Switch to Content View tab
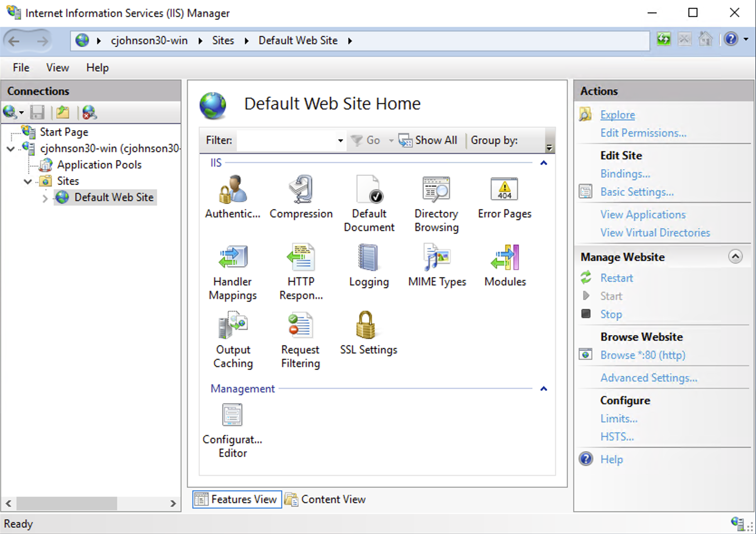This screenshot has width=756, height=534. click(x=325, y=500)
